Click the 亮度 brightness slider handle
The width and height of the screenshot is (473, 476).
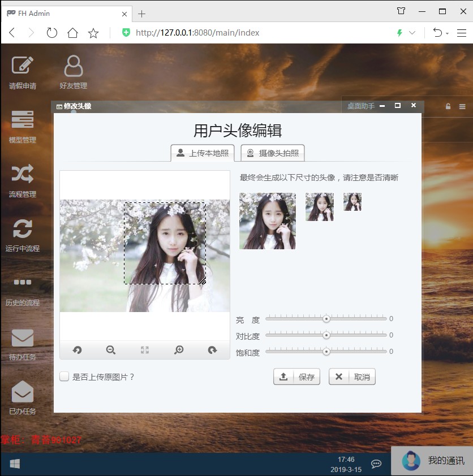326,319
